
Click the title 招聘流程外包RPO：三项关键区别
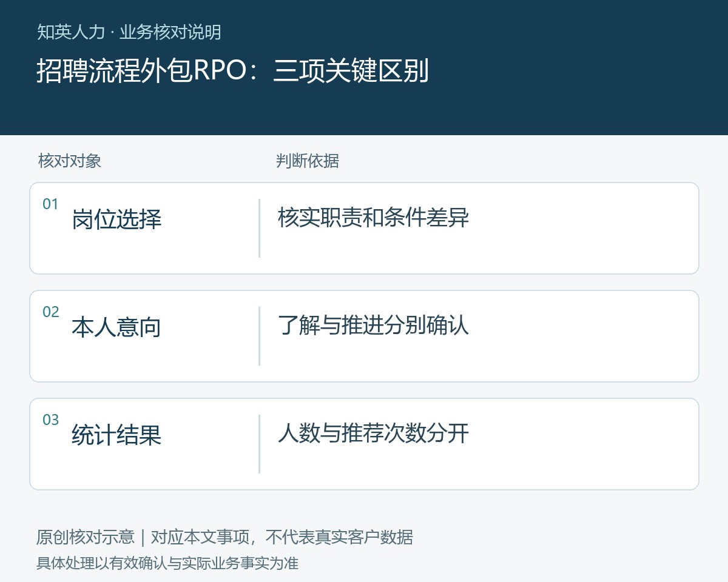pos(232,71)
